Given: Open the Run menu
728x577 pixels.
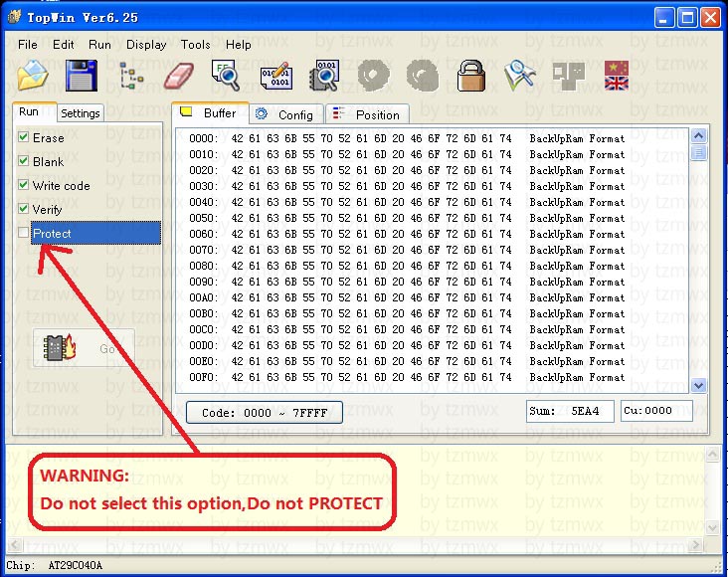Looking at the screenshot, I should (x=99, y=45).
